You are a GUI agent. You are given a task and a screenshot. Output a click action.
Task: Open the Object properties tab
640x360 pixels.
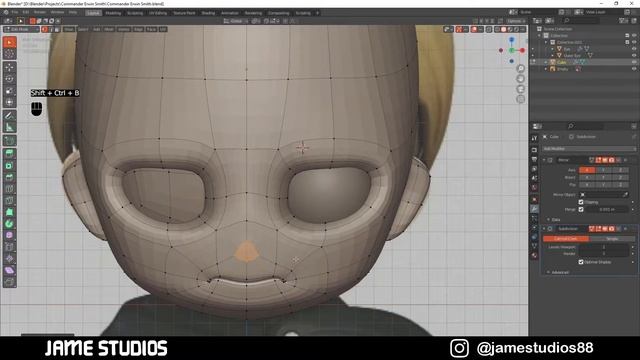tap(534, 199)
